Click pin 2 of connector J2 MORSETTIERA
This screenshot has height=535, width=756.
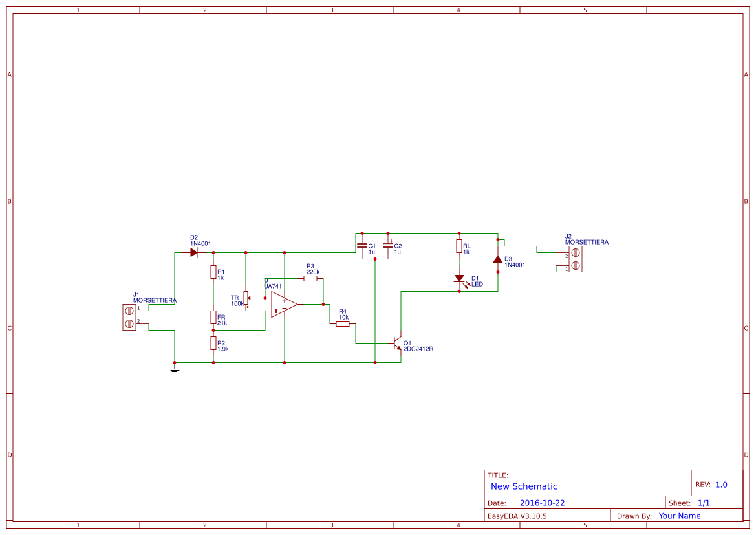pyautogui.click(x=575, y=254)
